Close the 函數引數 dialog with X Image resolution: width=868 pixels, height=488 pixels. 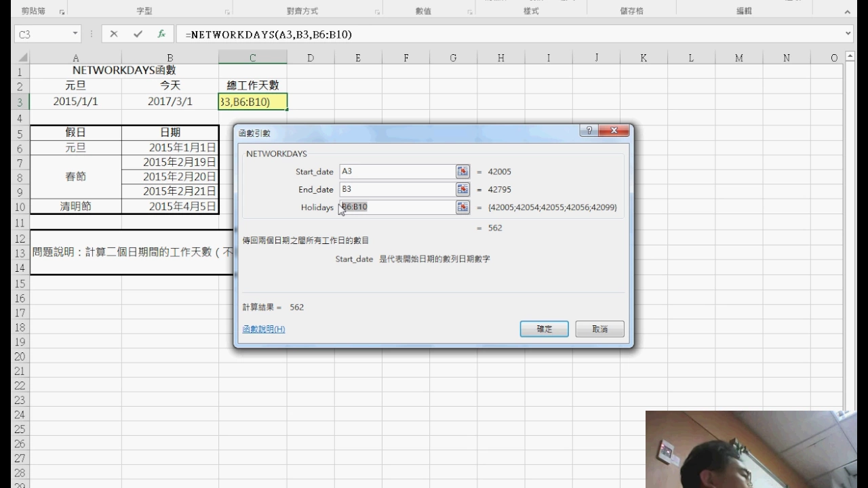click(x=614, y=131)
